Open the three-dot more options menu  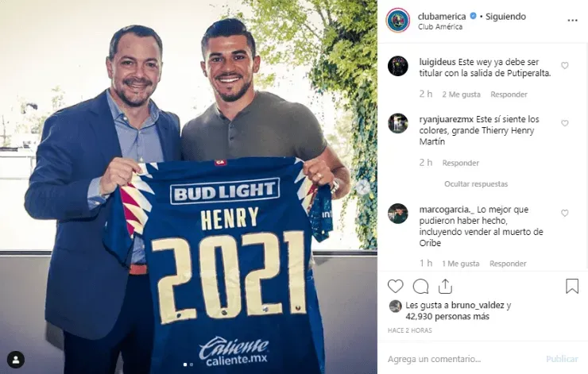pyautogui.click(x=572, y=20)
